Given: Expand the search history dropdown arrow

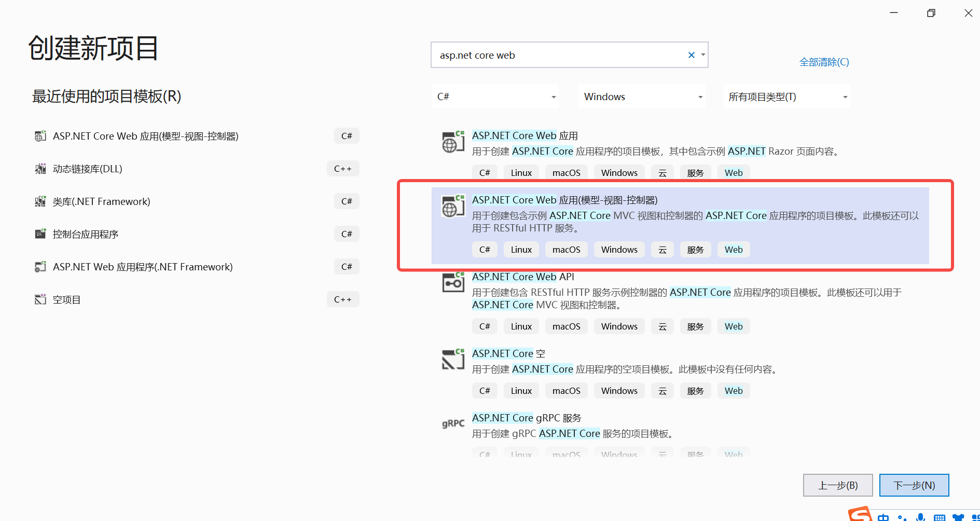Looking at the screenshot, I should [x=703, y=55].
